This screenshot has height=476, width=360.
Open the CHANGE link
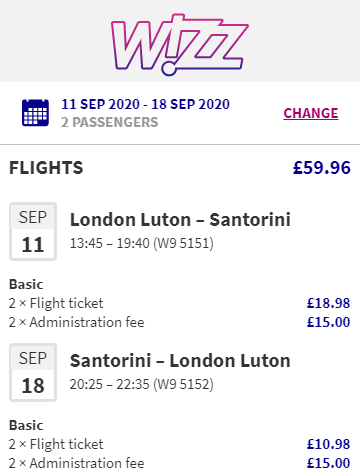pos(311,113)
